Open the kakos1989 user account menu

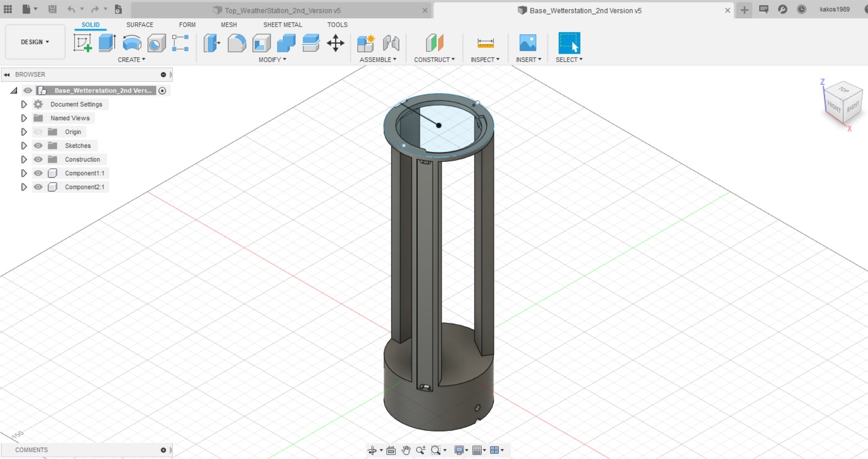(835, 9)
